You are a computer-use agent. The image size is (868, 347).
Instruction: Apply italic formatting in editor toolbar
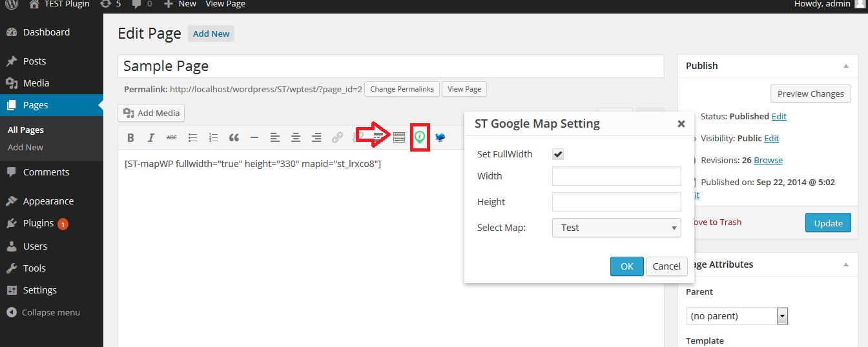(151, 137)
